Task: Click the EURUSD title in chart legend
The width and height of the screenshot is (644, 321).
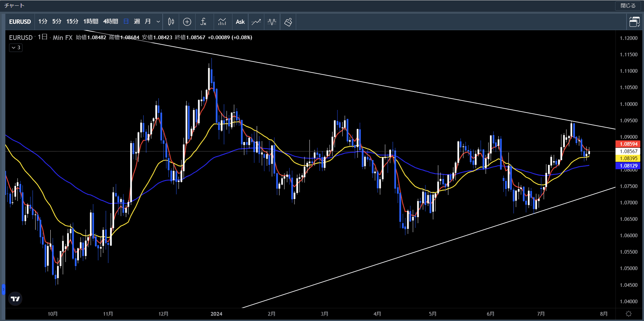Action: 21,38
